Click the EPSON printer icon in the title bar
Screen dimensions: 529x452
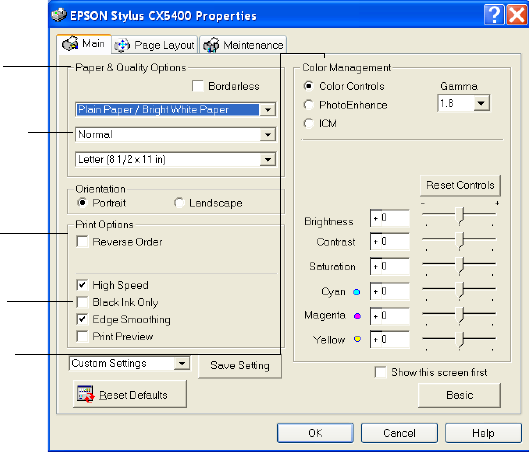pyautogui.click(x=59, y=15)
